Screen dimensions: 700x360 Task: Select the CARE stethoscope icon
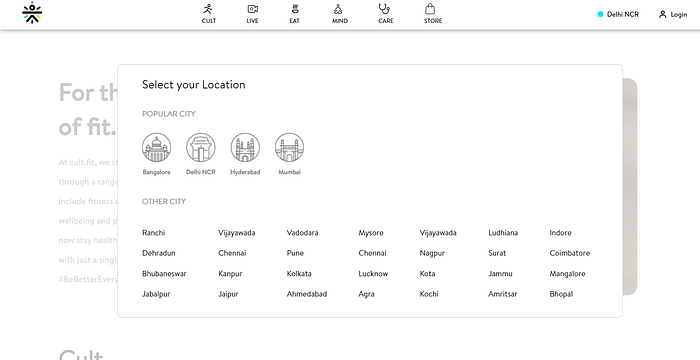coord(384,9)
